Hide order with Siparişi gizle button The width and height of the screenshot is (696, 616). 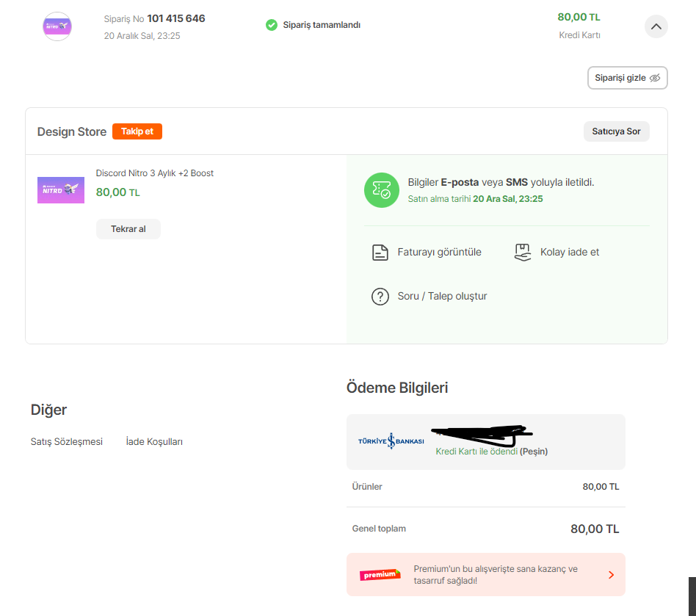pyautogui.click(x=627, y=78)
